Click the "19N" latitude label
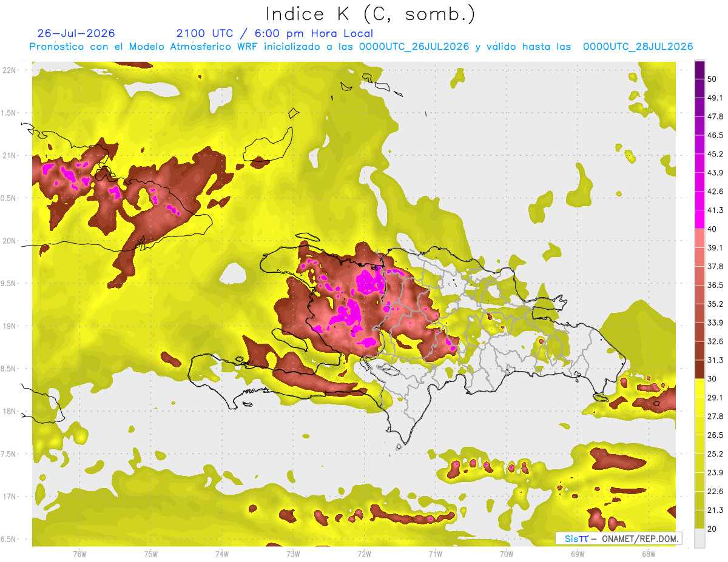This screenshot has height=562, width=728. [10, 326]
